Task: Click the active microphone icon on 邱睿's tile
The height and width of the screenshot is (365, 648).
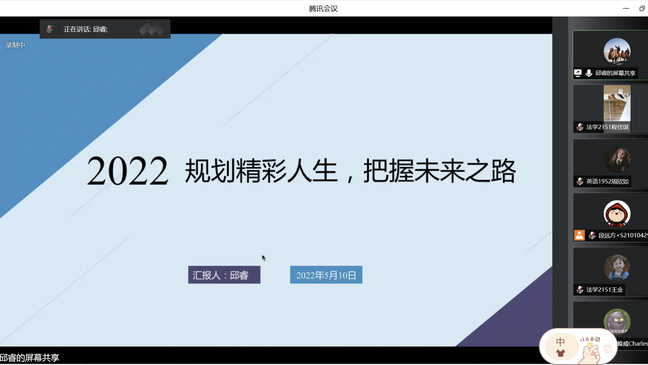Action: (588, 73)
